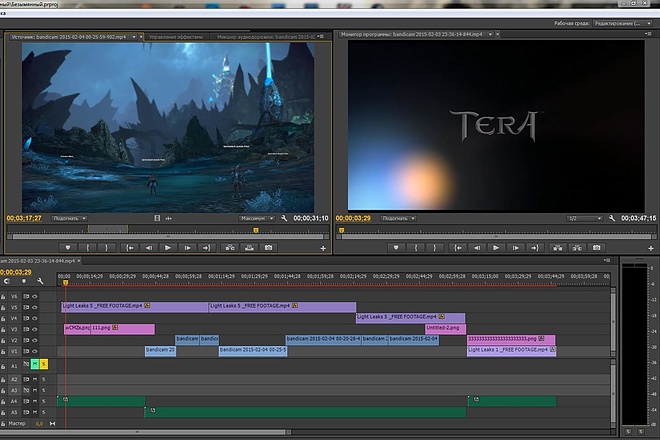
Task: Mark In point in Source monitor
Action: pos(88,248)
